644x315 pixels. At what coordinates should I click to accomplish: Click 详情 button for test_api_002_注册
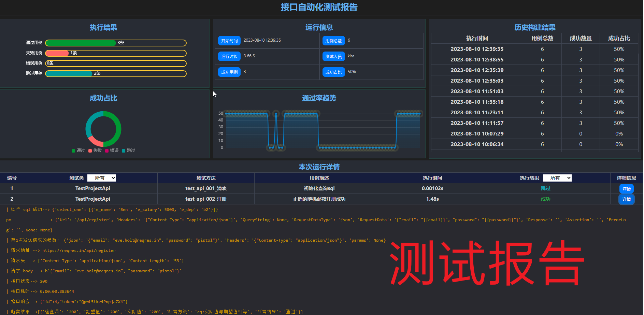626,199
